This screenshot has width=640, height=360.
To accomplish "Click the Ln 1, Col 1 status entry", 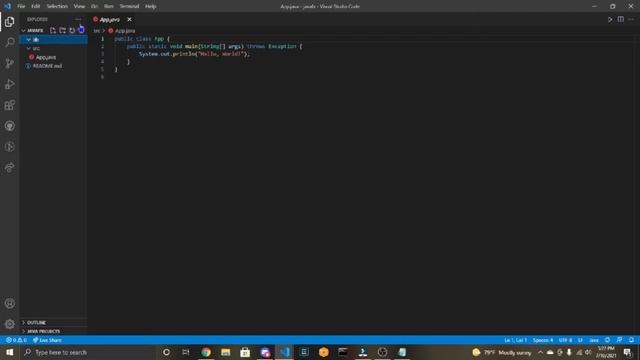I will point(515,340).
